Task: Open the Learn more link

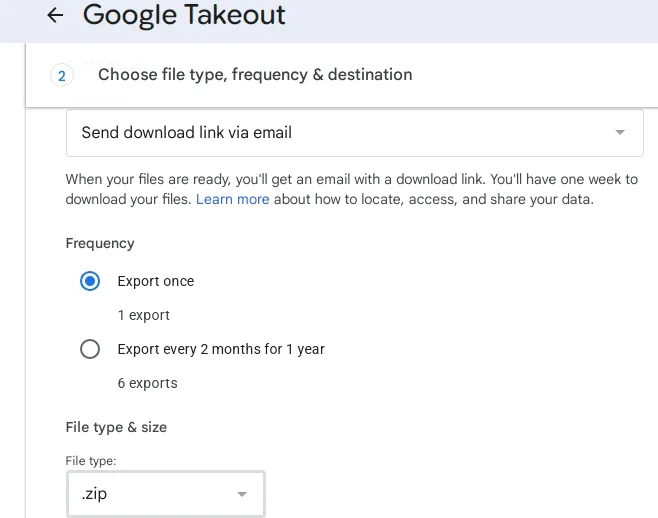Action: point(232,199)
